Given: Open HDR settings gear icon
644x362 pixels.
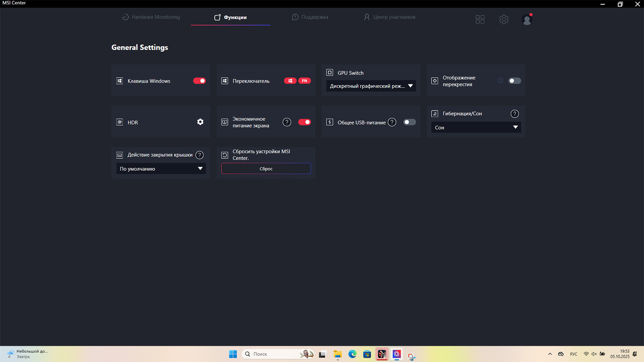Looking at the screenshot, I should 200,122.
